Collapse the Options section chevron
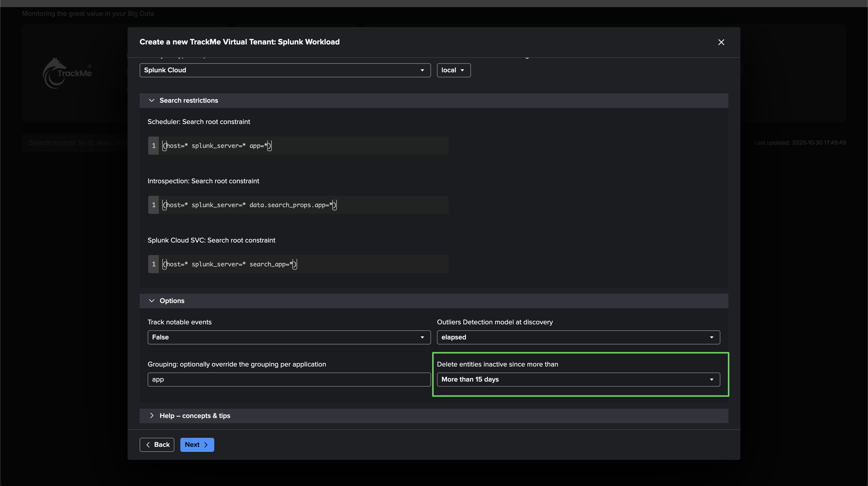The width and height of the screenshot is (868, 486). coord(152,301)
